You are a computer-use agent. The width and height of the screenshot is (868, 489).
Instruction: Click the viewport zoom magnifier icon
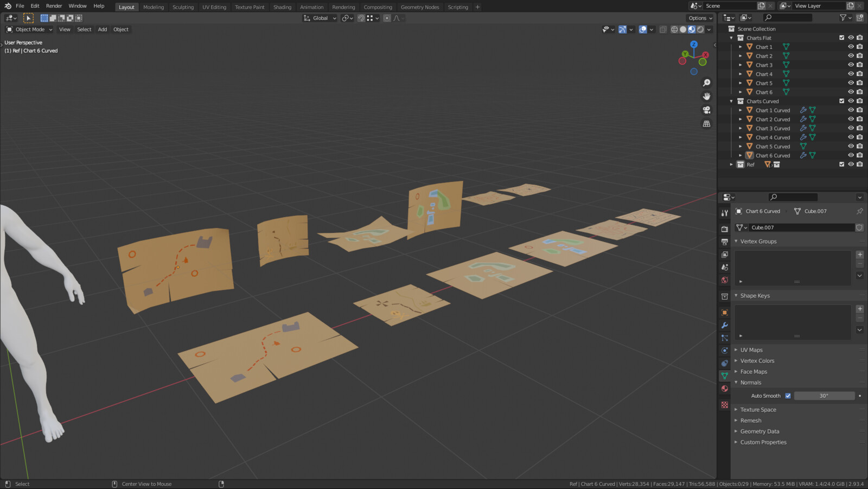(x=706, y=83)
